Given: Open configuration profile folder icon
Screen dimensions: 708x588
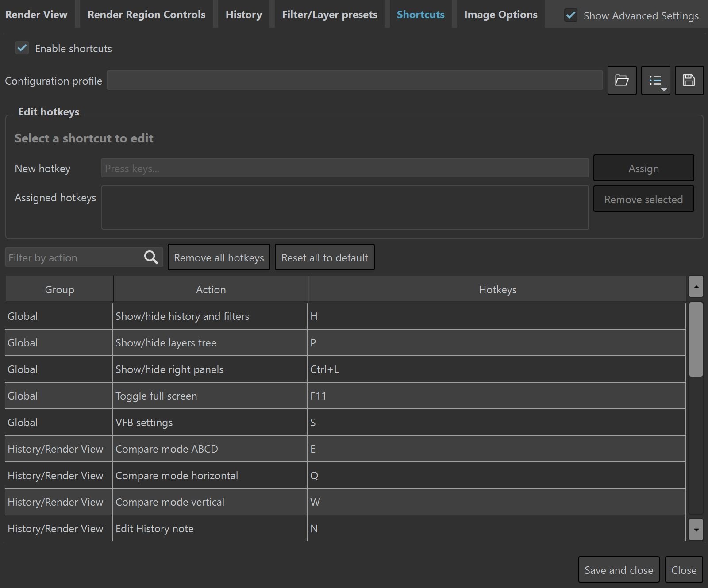Looking at the screenshot, I should pyautogui.click(x=622, y=81).
